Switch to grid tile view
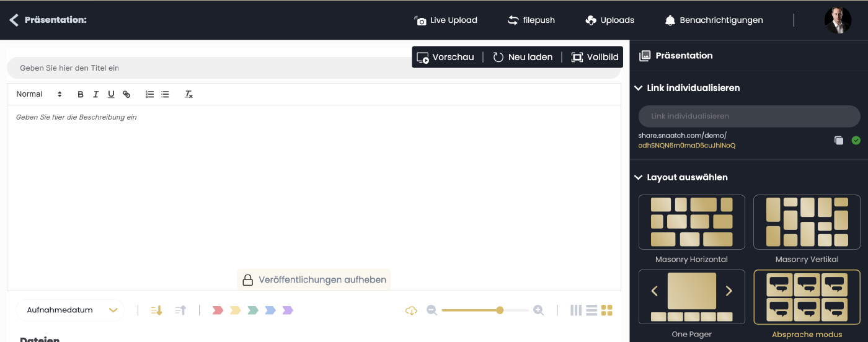Screen dimensions: 868x342 pos(607,310)
